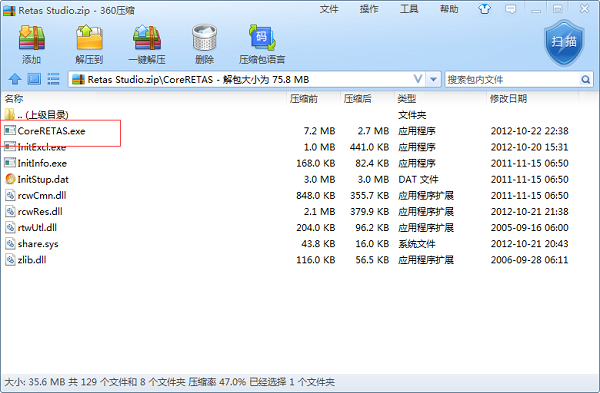Click the zlib.dll file icon
Viewport: 600px width, 393px height.
point(10,259)
